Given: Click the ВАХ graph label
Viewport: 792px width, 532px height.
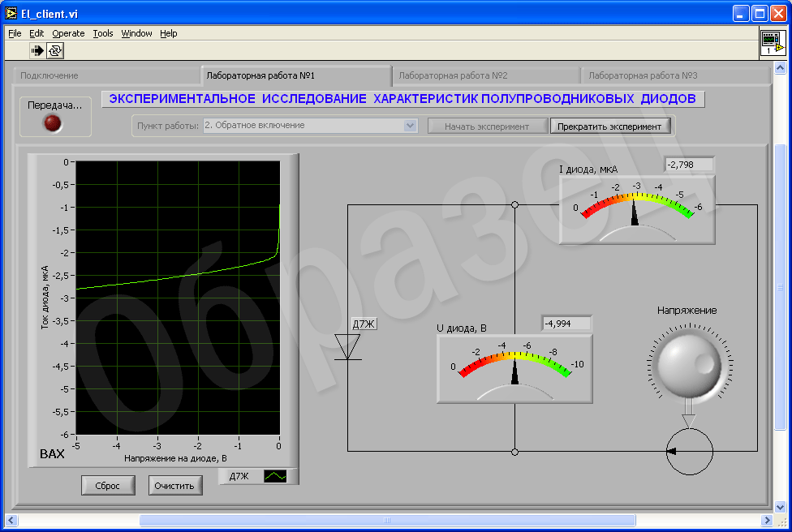Looking at the screenshot, I should pyautogui.click(x=52, y=454).
